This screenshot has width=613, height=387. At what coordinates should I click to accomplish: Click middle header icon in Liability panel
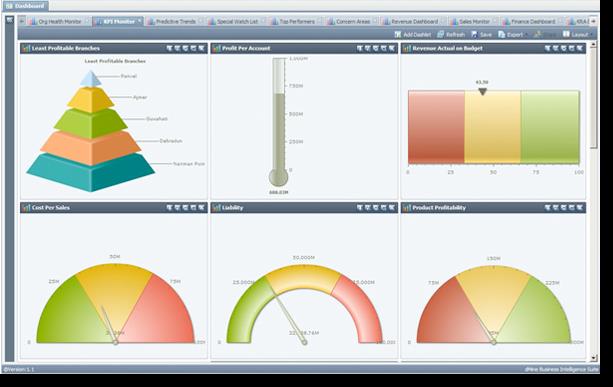click(x=376, y=208)
